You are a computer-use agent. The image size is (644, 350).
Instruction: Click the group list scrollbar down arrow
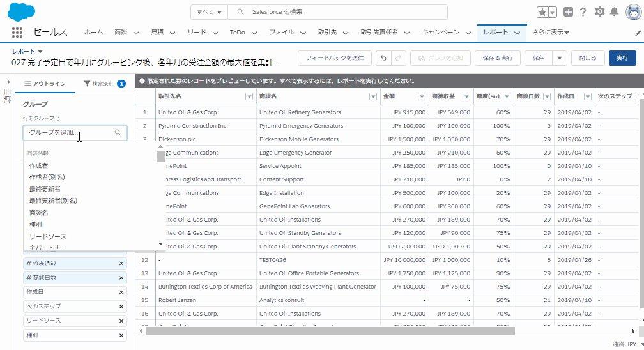click(x=160, y=244)
